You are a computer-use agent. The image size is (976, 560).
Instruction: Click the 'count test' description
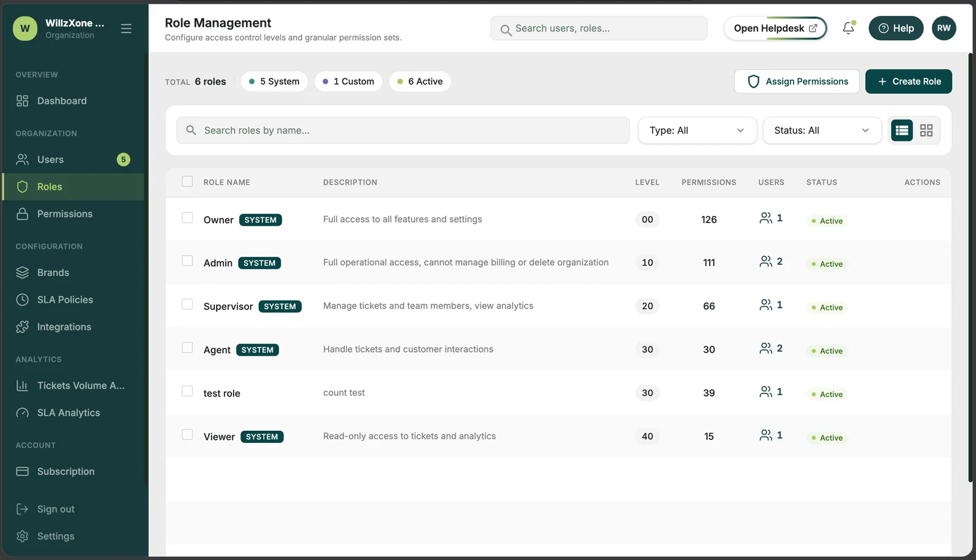(x=344, y=393)
